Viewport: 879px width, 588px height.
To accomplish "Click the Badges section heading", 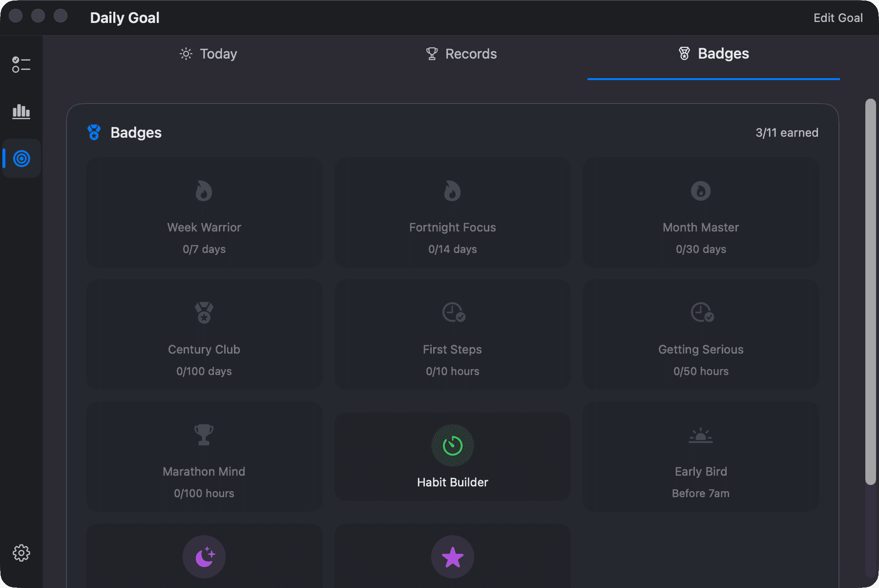I will 136,133.
